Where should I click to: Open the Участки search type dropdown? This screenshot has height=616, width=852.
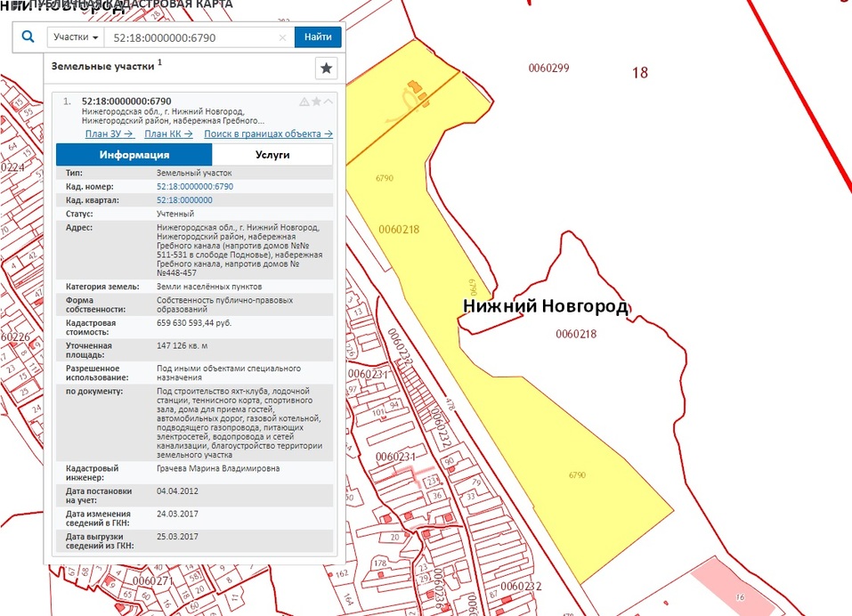(x=76, y=37)
